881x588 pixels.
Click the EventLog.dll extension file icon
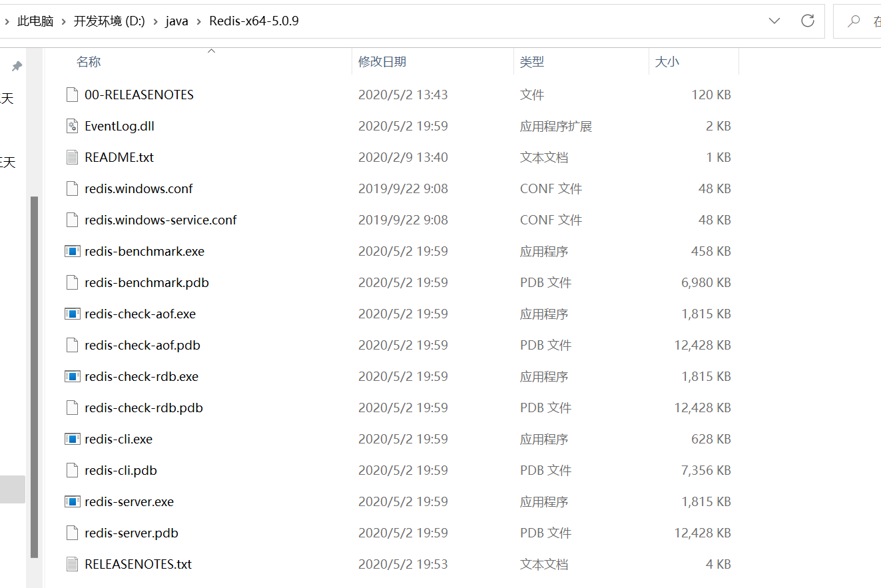(x=71, y=125)
